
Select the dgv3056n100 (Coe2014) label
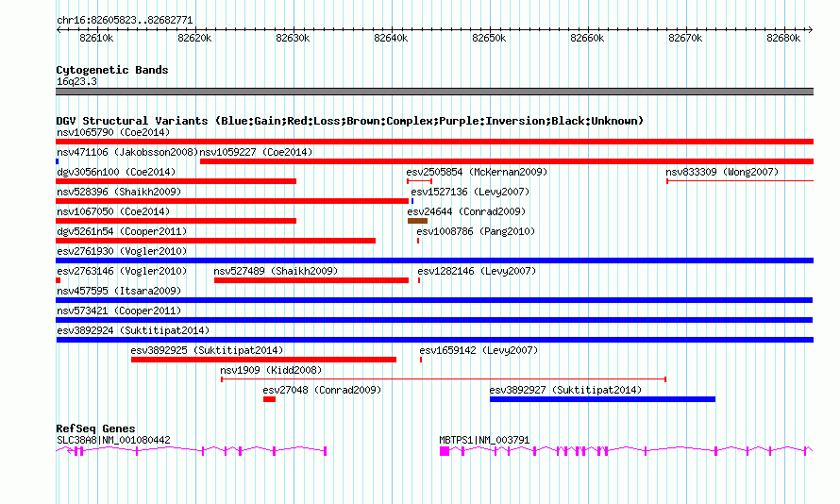click(x=116, y=172)
